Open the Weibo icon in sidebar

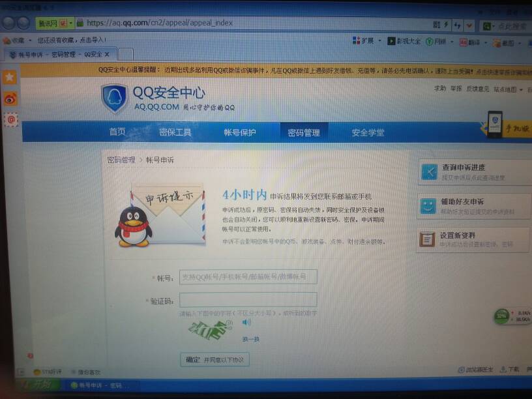(10, 99)
